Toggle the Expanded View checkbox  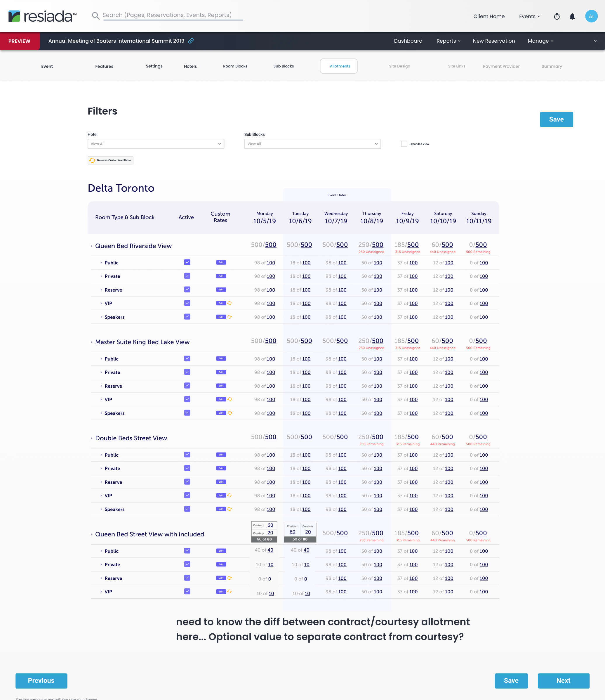[404, 144]
